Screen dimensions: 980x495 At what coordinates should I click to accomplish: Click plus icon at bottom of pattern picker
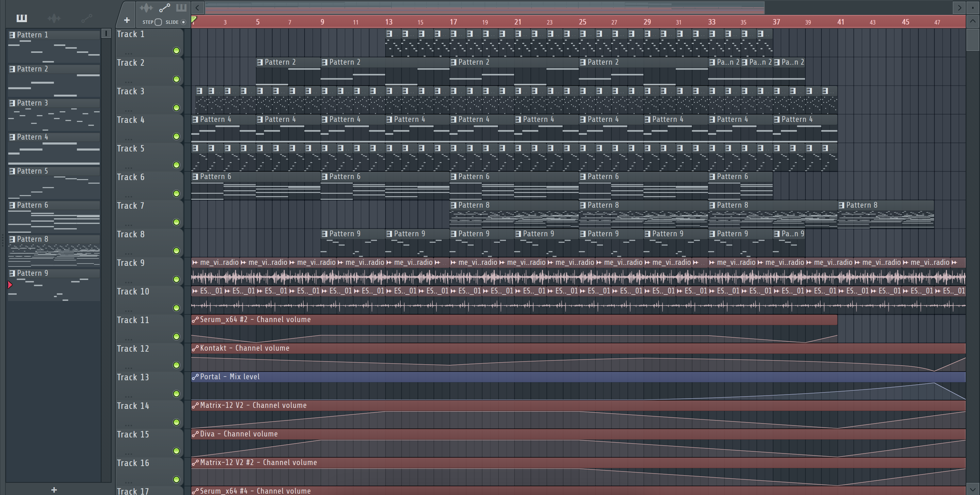click(x=54, y=490)
